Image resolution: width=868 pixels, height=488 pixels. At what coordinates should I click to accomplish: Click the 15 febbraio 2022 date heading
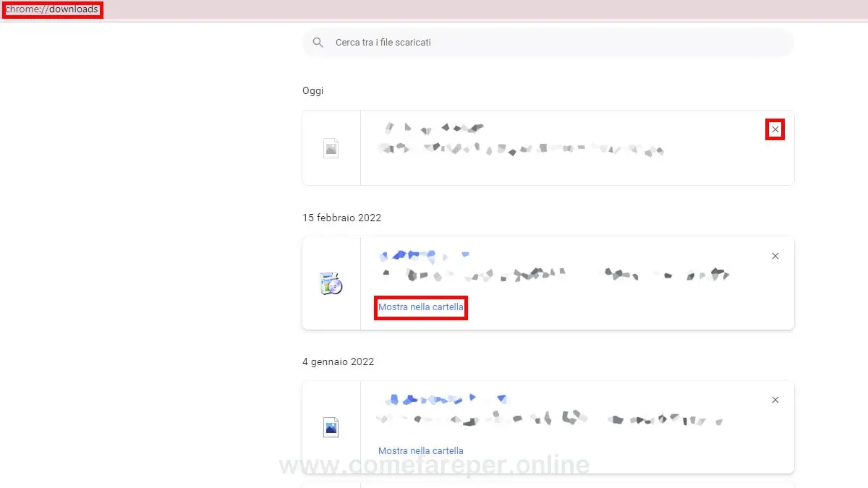[x=342, y=218]
